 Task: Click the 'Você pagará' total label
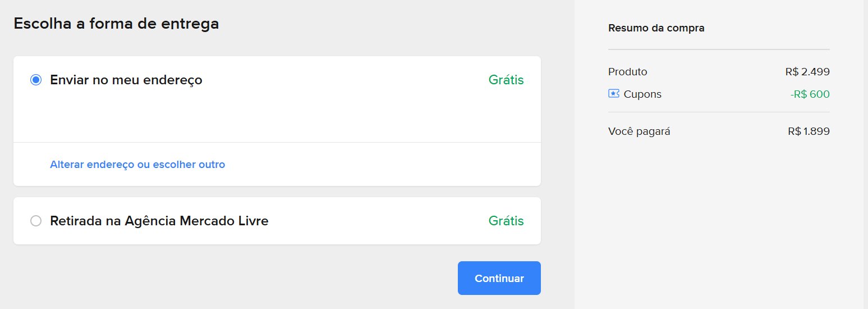point(639,131)
